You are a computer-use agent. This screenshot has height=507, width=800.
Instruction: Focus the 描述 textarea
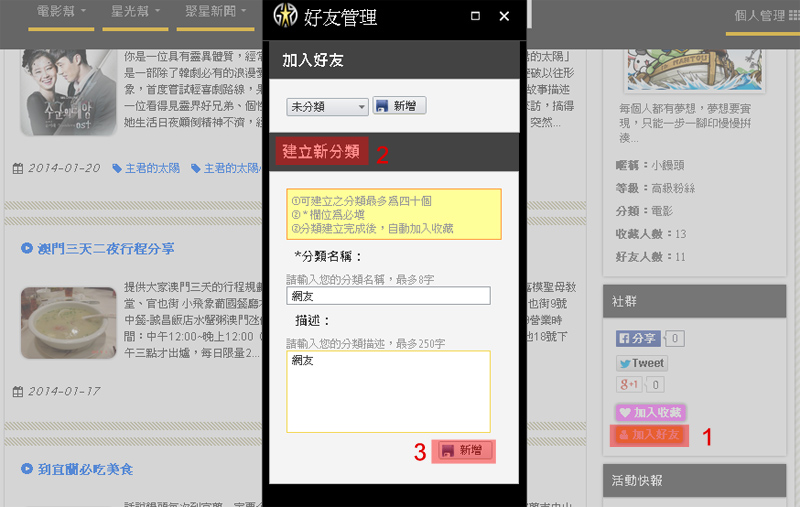[388, 391]
